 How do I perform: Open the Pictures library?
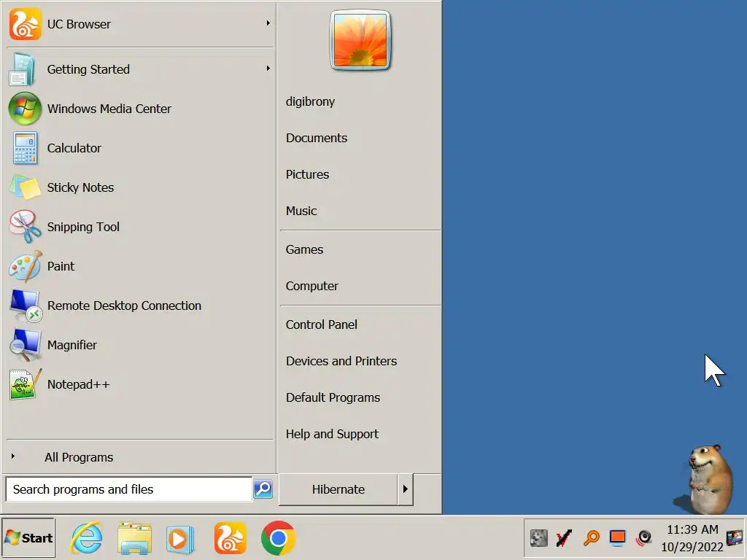tap(307, 174)
